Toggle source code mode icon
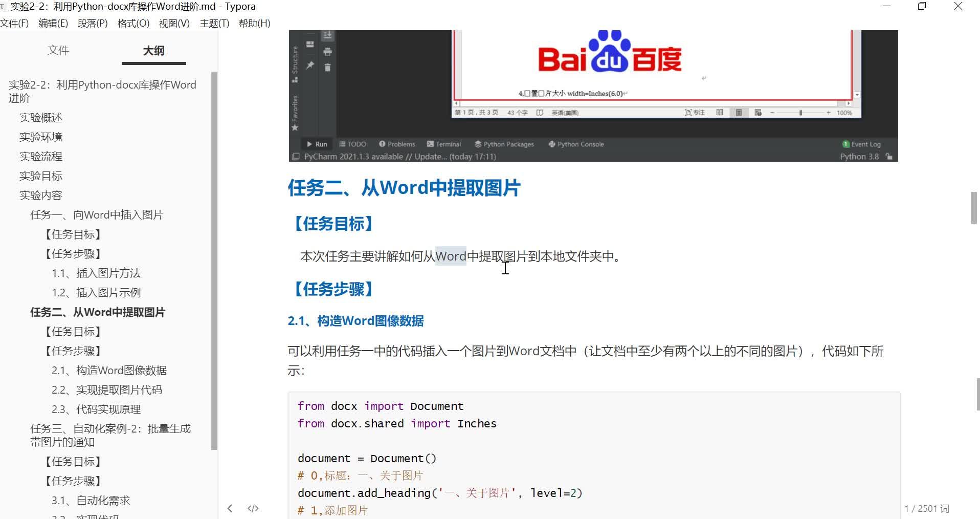Viewport: 980px width, 519px height. [253, 508]
